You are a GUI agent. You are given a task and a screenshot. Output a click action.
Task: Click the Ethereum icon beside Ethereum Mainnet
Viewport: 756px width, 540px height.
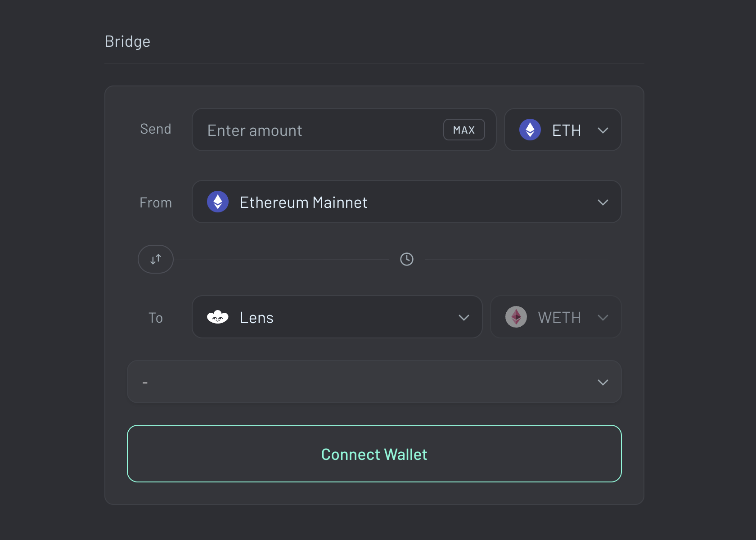point(218,202)
